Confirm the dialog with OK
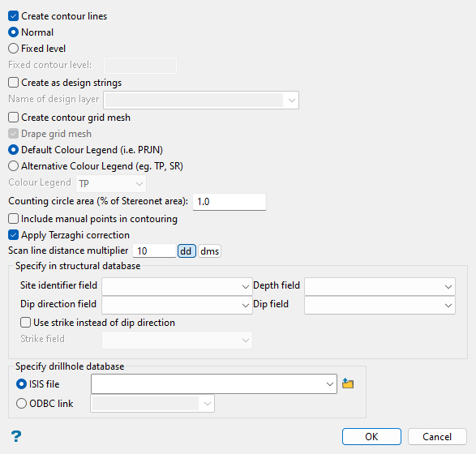476x454 pixels. coord(371,436)
